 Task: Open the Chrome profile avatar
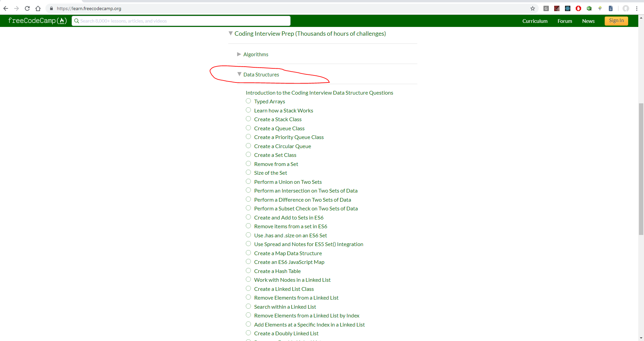click(x=626, y=8)
